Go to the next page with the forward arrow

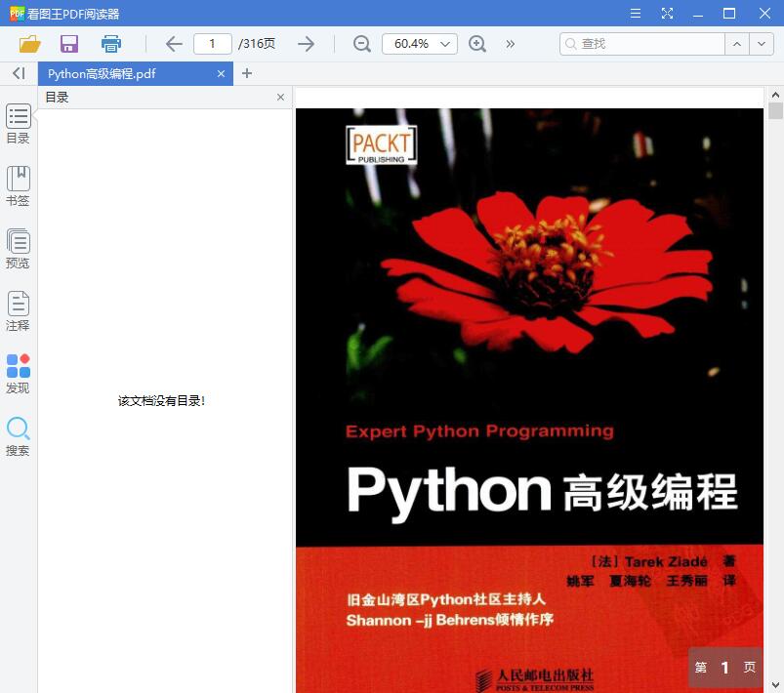pos(306,44)
